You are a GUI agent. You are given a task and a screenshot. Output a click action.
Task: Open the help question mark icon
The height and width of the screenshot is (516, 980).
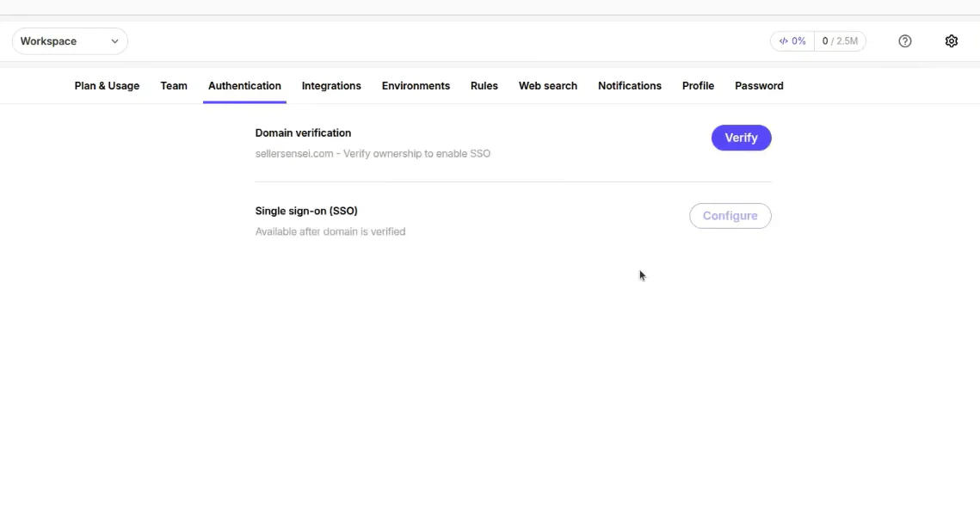(x=905, y=41)
